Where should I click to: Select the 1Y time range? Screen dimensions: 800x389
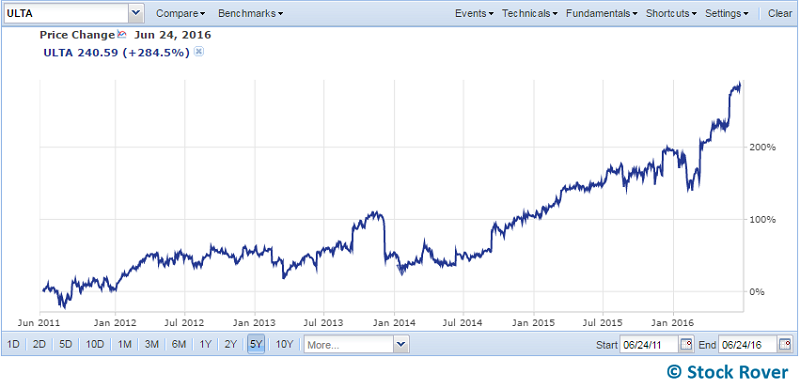click(205, 345)
